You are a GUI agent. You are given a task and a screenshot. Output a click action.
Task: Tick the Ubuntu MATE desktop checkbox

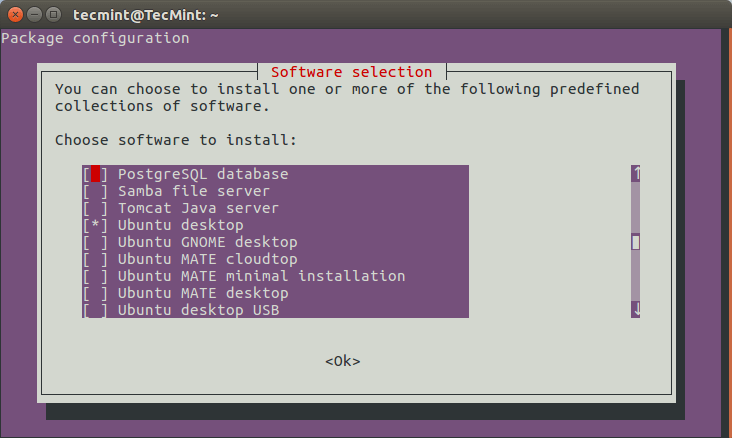[96, 293]
